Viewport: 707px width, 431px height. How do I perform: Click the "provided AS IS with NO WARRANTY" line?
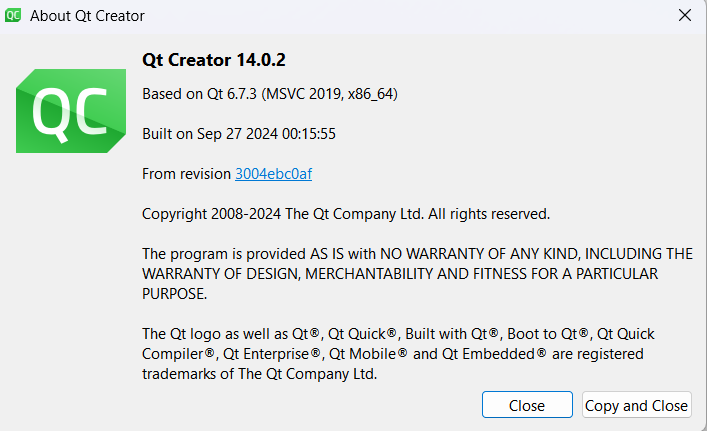(x=417, y=254)
